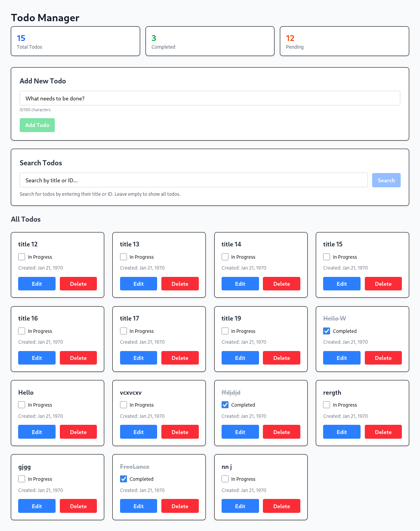Tick the 'title 13' In Progress checkbox

tap(124, 257)
